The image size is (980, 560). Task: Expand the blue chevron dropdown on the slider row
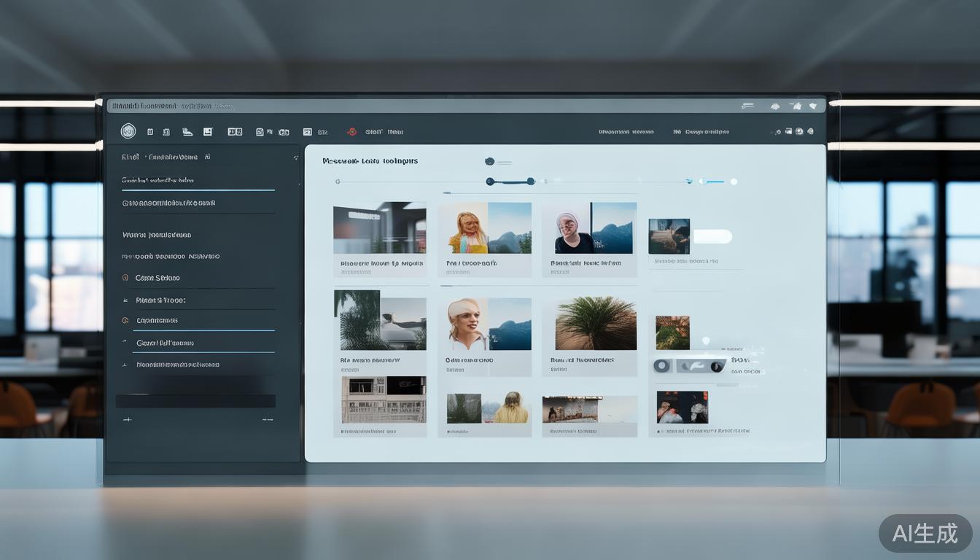688,182
